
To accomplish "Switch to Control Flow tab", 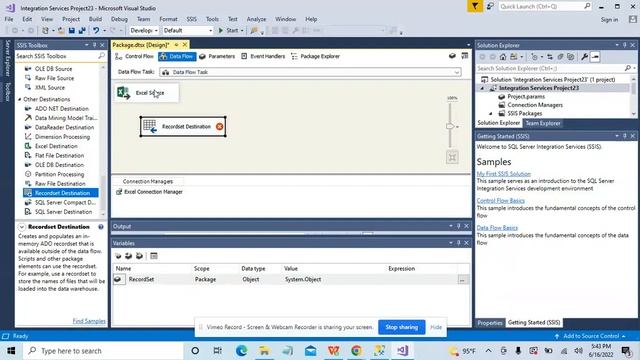I will (x=135, y=56).
